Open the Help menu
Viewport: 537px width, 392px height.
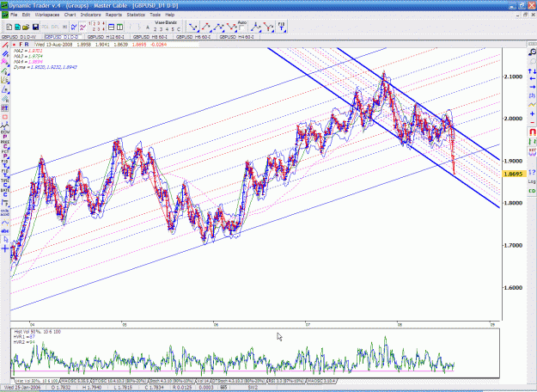coord(170,15)
